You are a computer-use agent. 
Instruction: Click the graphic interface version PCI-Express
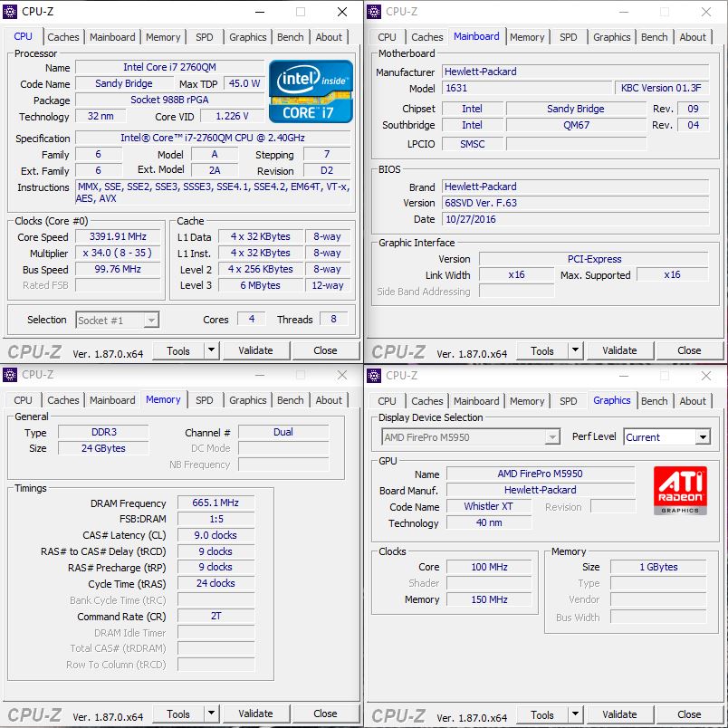coord(594,259)
